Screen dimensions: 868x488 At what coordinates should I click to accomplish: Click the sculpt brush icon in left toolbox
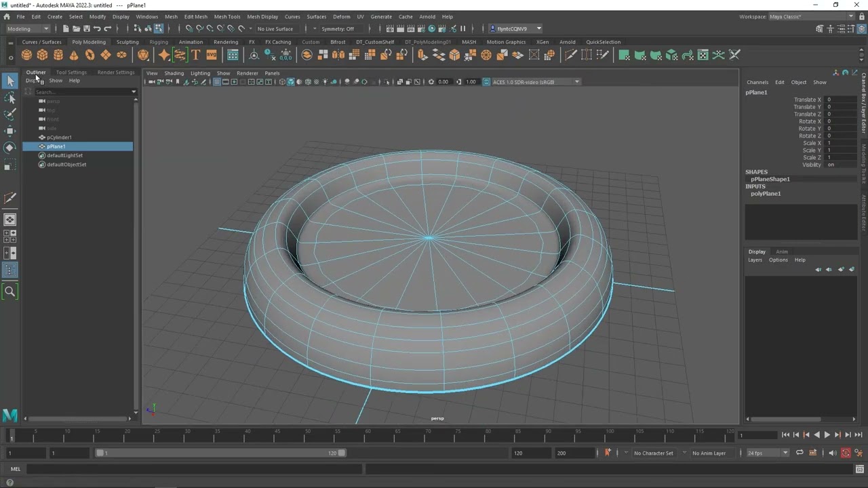(10, 199)
